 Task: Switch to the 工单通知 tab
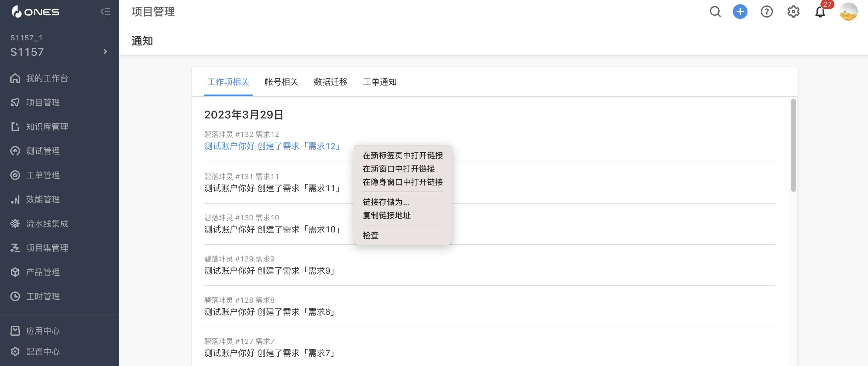(380, 82)
